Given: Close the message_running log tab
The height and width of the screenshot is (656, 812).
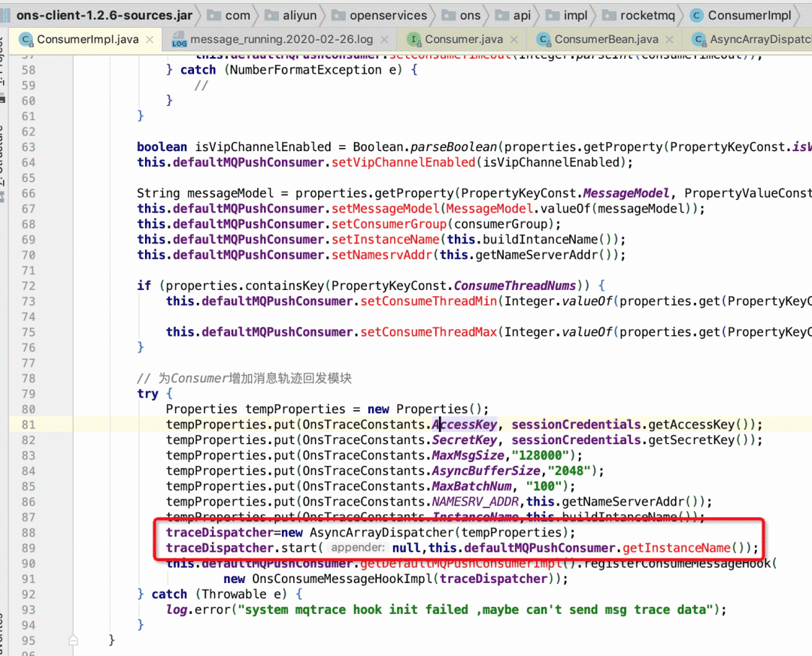Looking at the screenshot, I should tap(384, 39).
